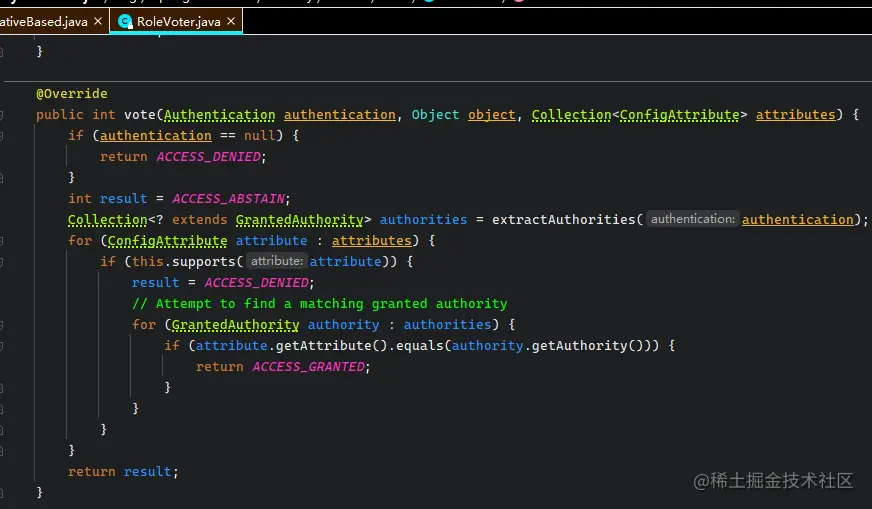Screen dimensions: 872x509
Task: Click ConfigAttribute inside the Collection generic parameter
Action: coord(680,115)
